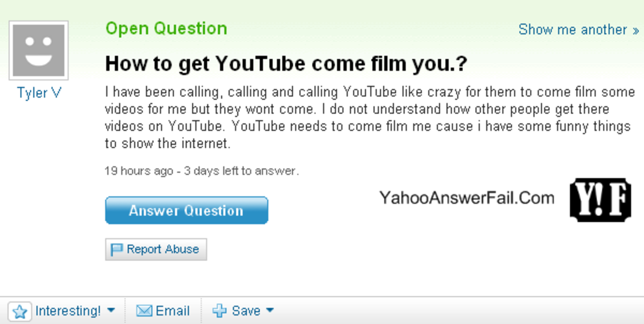Viewport: 644px width, 324px height.
Task: Expand the Save dropdown arrow
Action: (x=270, y=310)
